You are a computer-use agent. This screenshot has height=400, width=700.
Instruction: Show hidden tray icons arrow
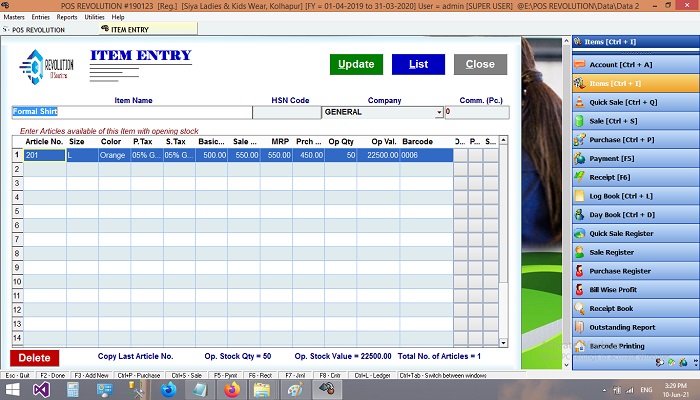click(604, 390)
